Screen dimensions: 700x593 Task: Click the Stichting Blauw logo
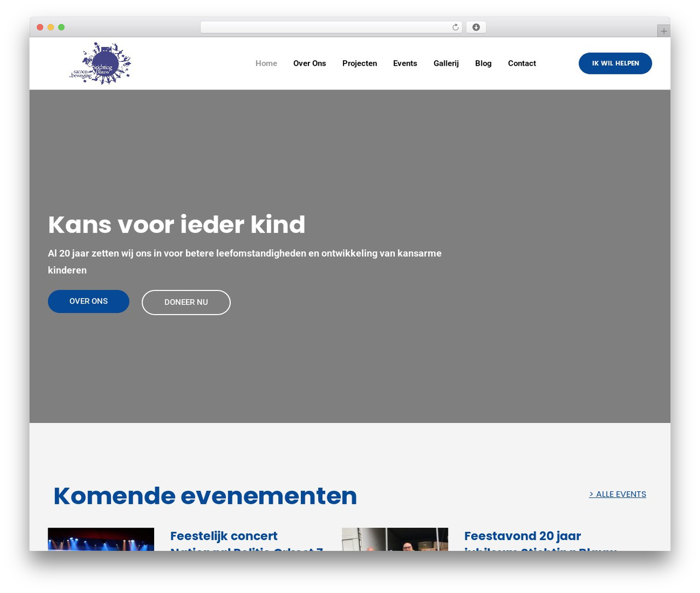(x=101, y=63)
